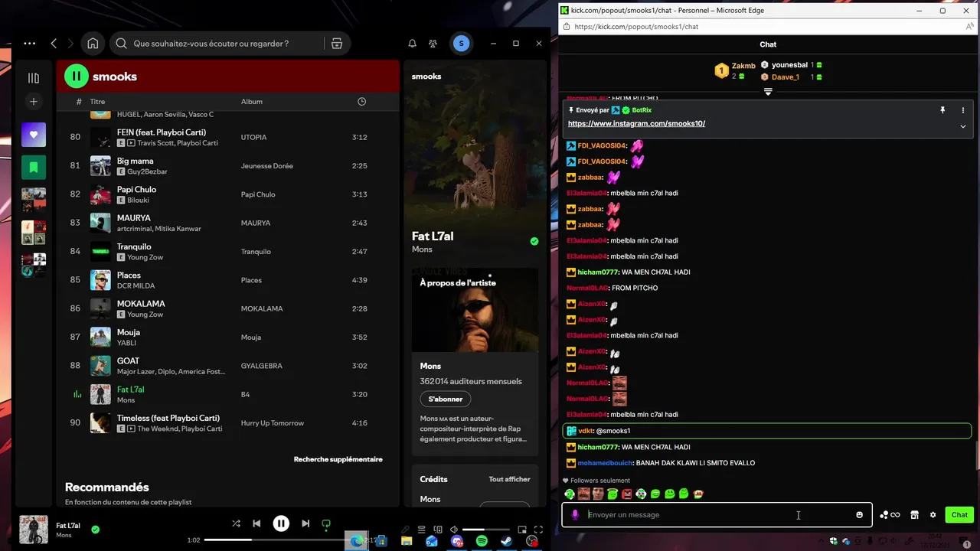The width and height of the screenshot is (980, 551).
Task: Create new playlist with plus icon
Action: click(34, 101)
